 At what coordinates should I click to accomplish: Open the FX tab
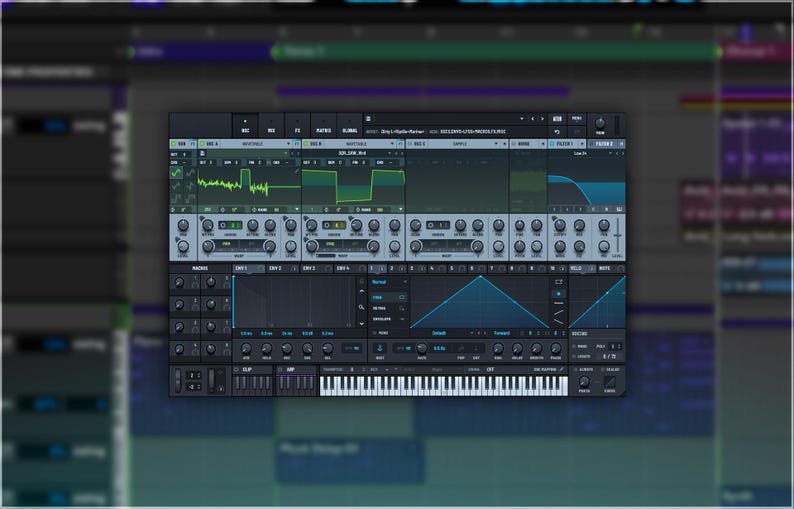(297, 126)
